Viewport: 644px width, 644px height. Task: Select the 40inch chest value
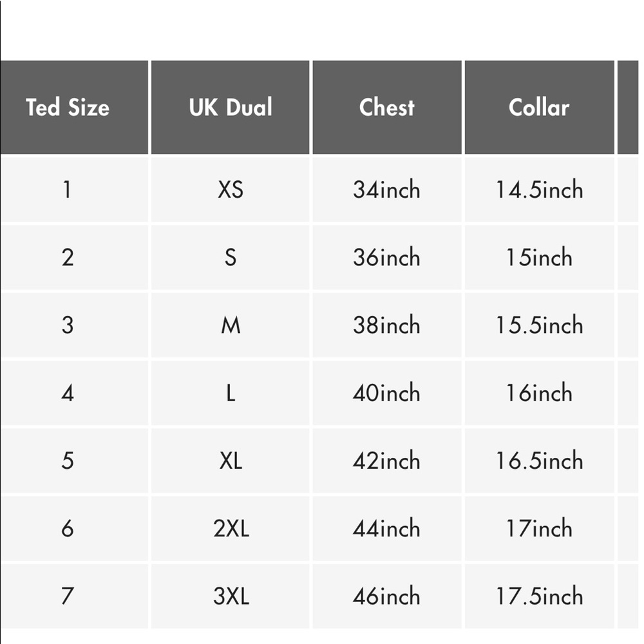coord(387,393)
